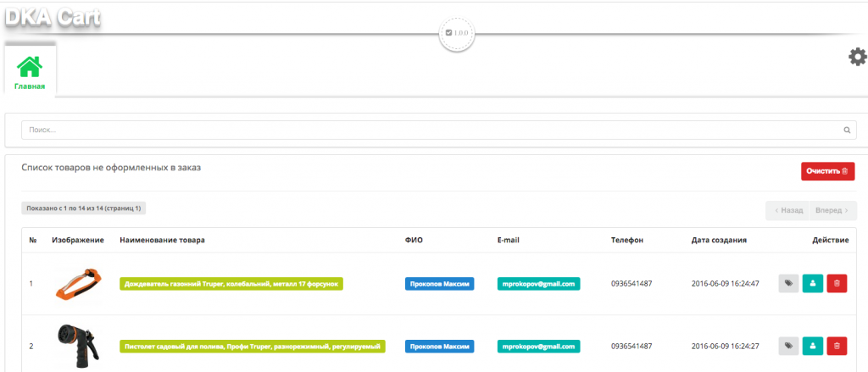Click the tag icon in row 1
Viewport: 868px width, 372px height.
(788, 284)
